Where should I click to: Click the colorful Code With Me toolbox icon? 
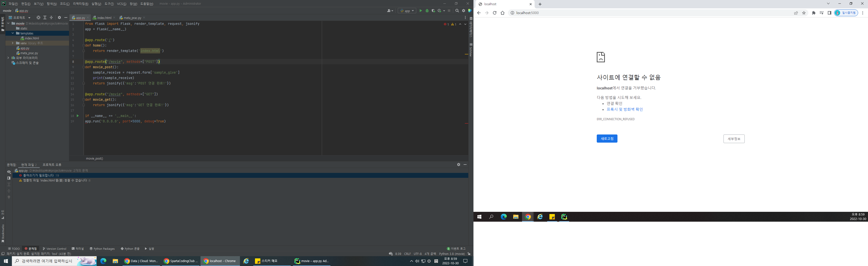[470, 11]
